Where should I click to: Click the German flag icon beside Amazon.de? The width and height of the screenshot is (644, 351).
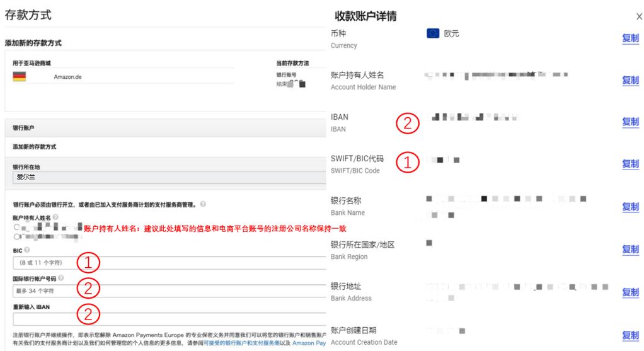(x=19, y=76)
